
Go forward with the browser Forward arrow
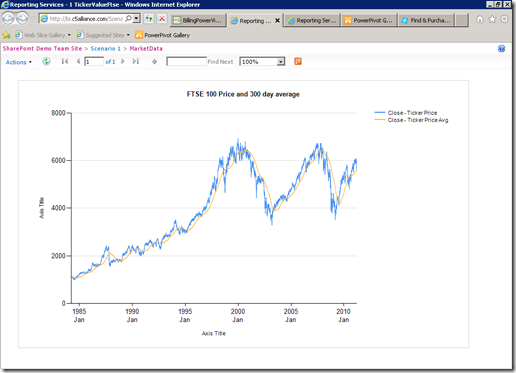coord(22,18)
